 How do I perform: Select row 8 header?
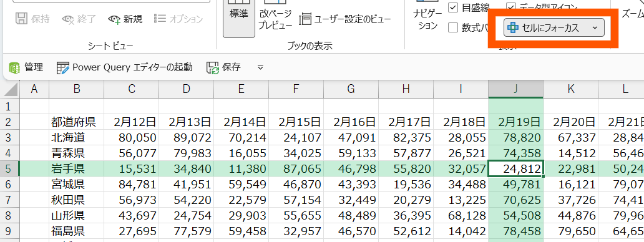click(x=9, y=215)
